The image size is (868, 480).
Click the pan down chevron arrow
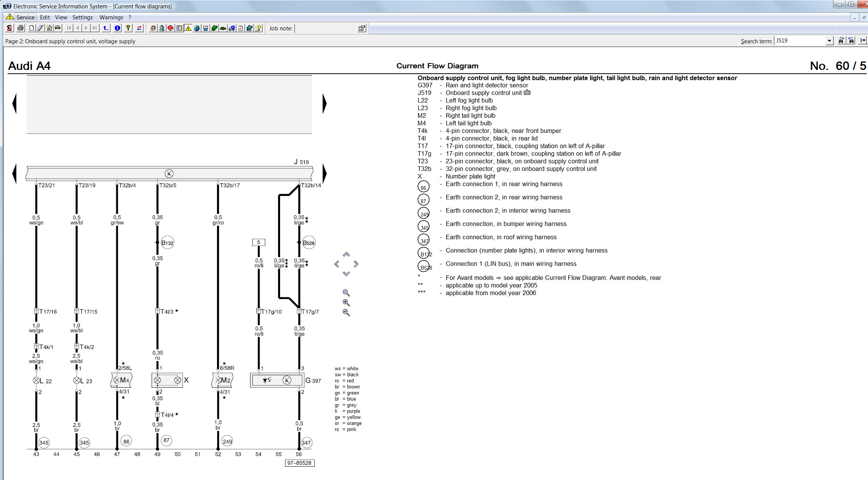pos(346,274)
